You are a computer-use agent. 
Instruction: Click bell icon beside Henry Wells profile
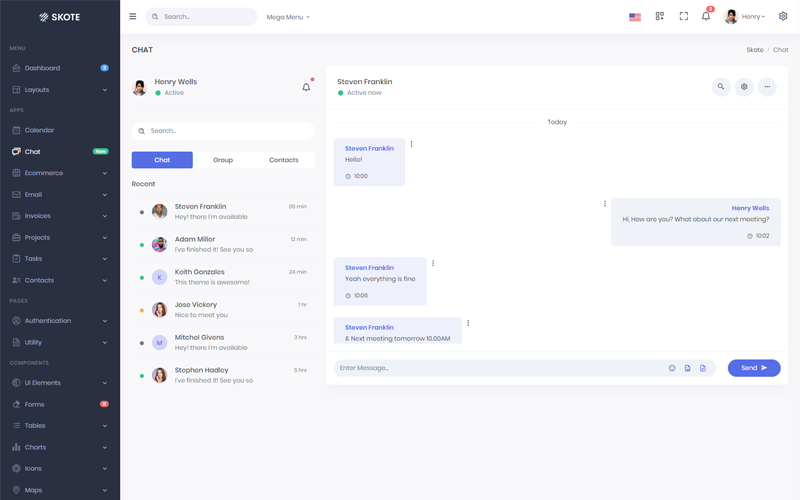pyautogui.click(x=306, y=87)
